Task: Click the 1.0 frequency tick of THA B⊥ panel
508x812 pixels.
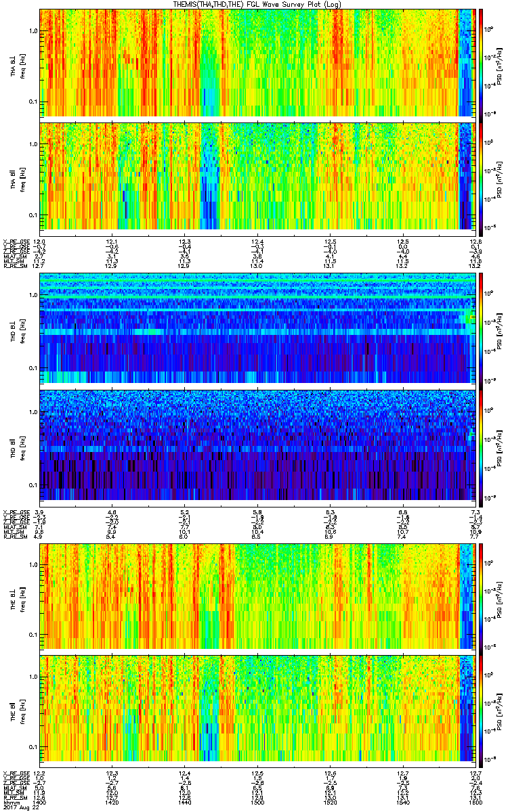Action: (x=34, y=31)
